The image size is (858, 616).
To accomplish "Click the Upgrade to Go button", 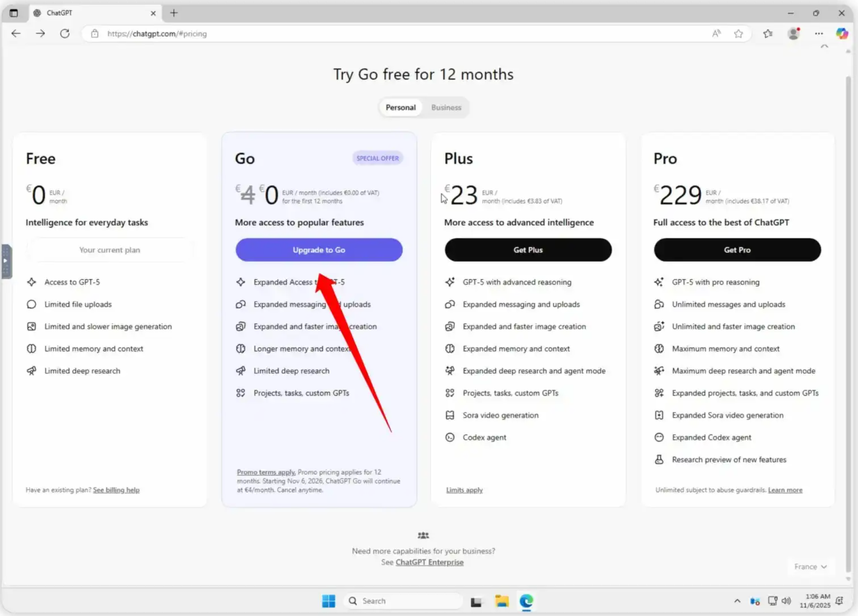I will 319,250.
